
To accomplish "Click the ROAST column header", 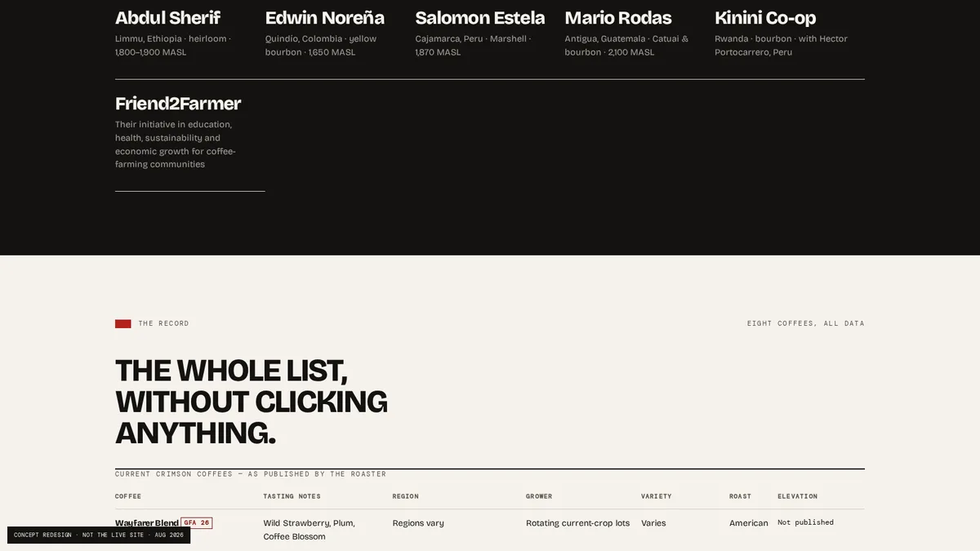I will [740, 496].
